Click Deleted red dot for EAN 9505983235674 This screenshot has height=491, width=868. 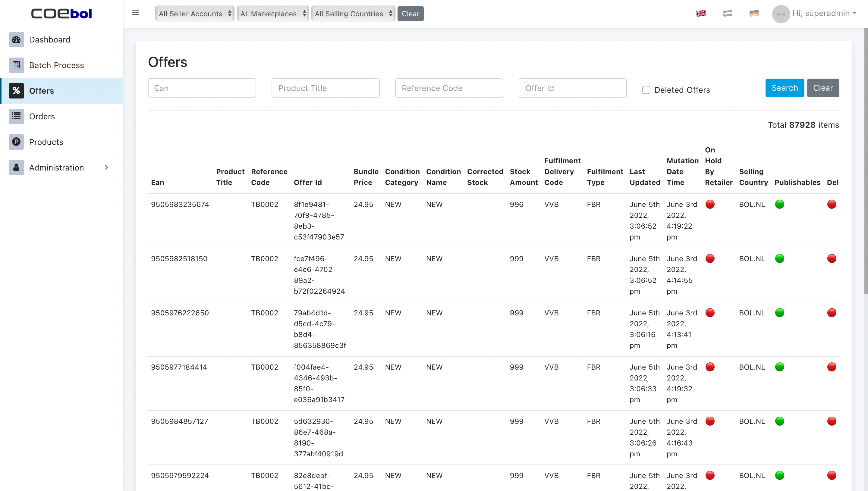[x=832, y=204]
